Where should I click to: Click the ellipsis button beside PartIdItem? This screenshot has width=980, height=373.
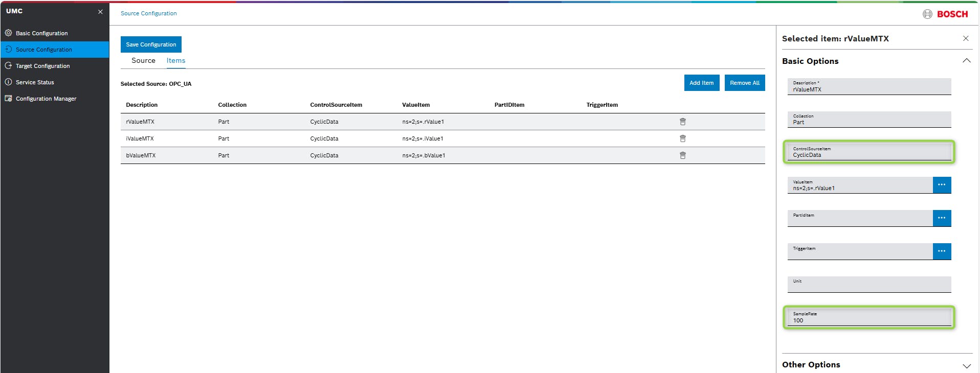coord(942,218)
